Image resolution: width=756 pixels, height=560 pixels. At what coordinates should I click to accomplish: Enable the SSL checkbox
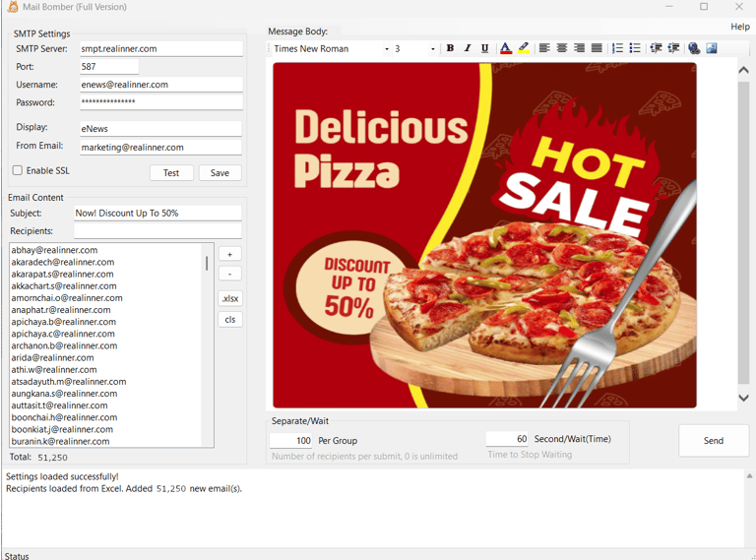click(x=18, y=170)
